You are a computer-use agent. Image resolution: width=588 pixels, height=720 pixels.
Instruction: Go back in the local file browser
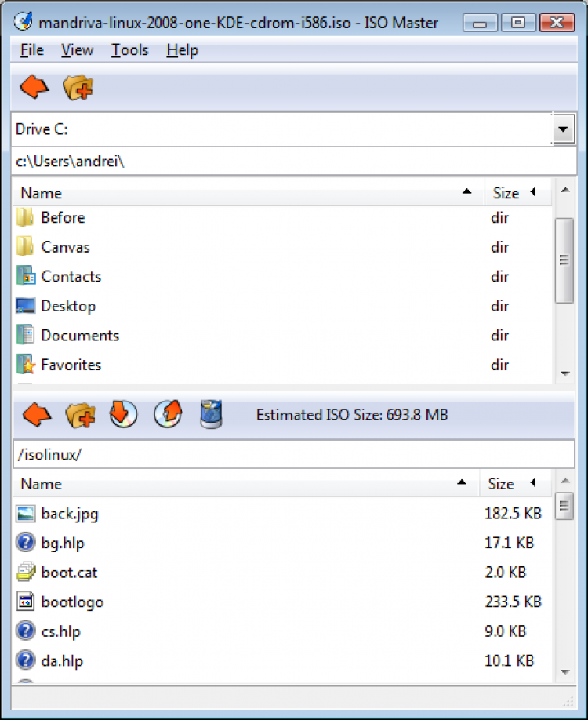34,88
